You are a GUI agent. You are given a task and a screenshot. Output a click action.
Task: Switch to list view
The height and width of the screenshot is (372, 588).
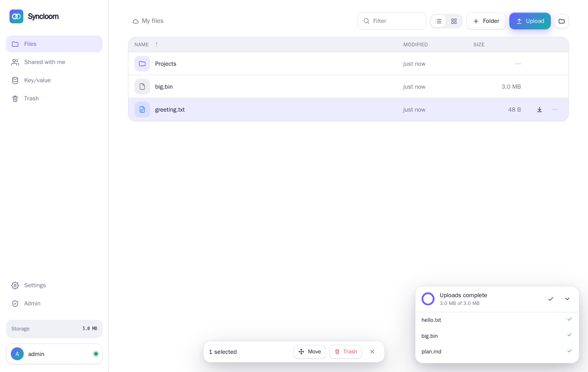coord(438,21)
